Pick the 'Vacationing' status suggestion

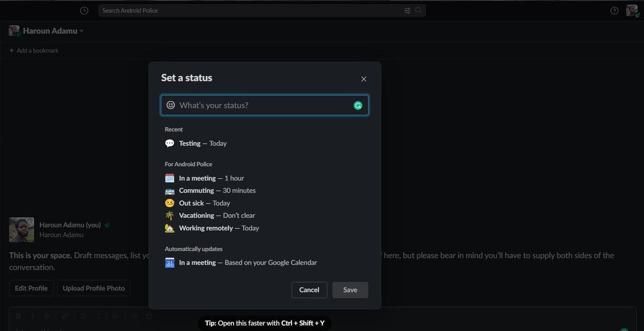[216, 215]
